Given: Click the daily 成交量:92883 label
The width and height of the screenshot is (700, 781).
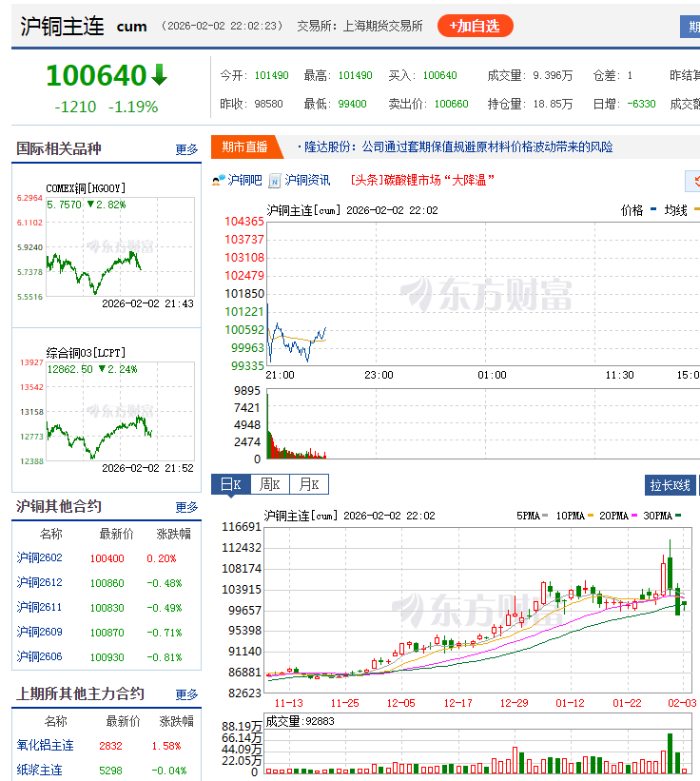Looking at the screenshot, I should (301, 721).
